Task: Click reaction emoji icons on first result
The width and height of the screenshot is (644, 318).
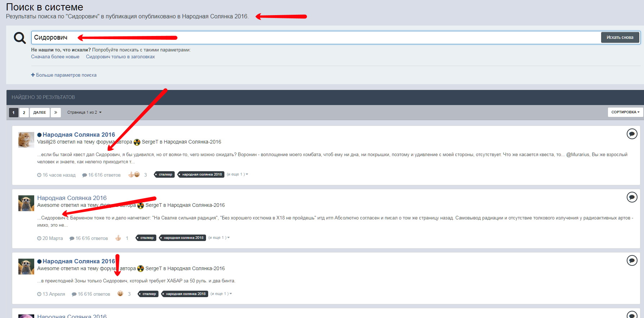Action: 134,175
